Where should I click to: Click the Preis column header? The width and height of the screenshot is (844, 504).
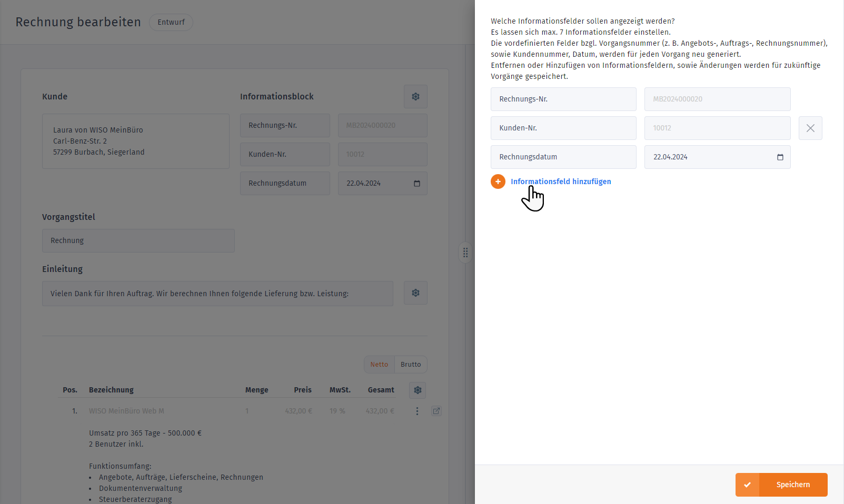[x=303, y=390]
